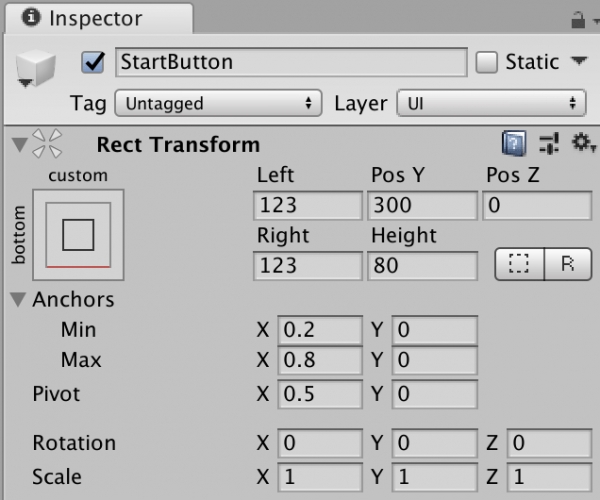The width and height of the screenshot is (600, 500).
Task: Open the Static options dropdown arrow
Action: pos(578,62)
